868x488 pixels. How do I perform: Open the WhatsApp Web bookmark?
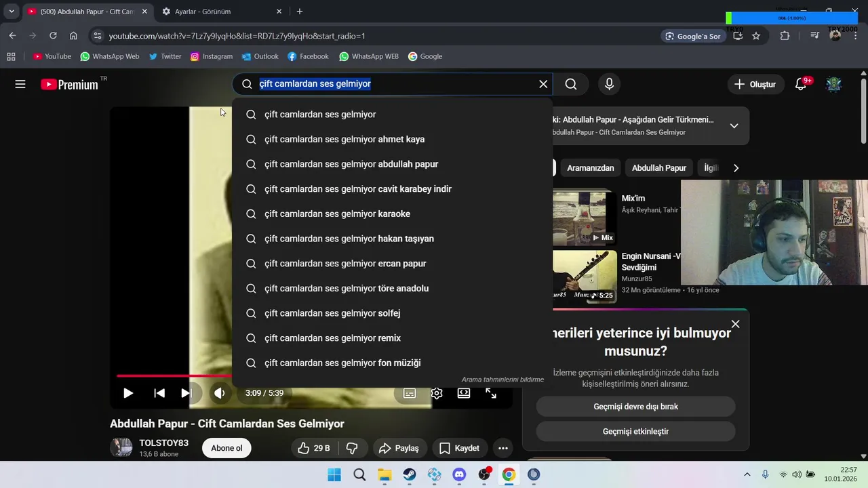(x=109, y=56)
